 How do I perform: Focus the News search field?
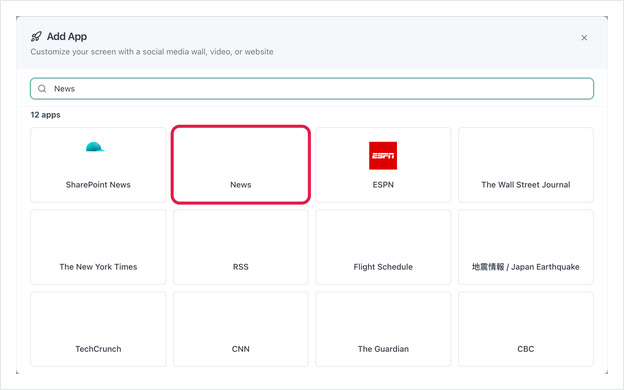coord(312,89)
